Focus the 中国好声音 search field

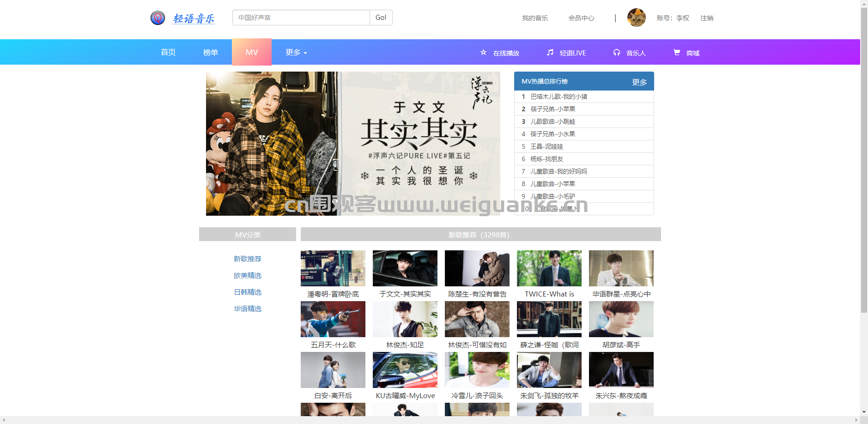click(x=301, y=18)
